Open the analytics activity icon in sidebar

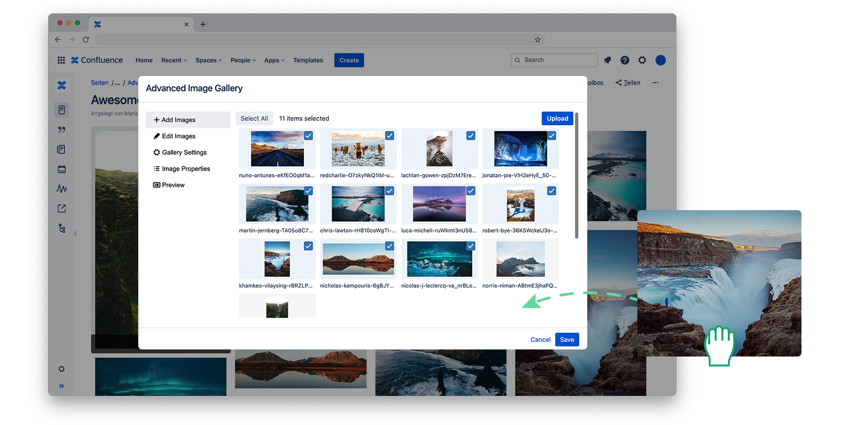pyautogui.click(x=62, y=188)
